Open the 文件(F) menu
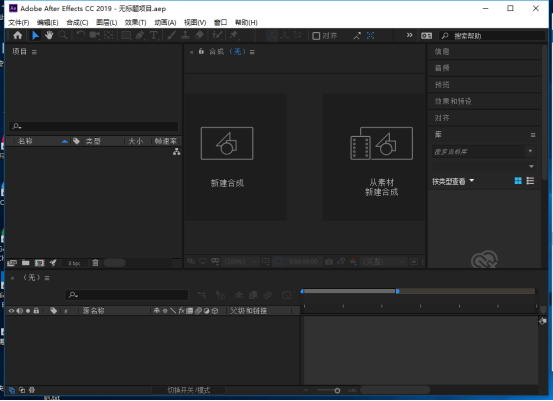Screen dimensions: 553x401 (x=19, y=23)
